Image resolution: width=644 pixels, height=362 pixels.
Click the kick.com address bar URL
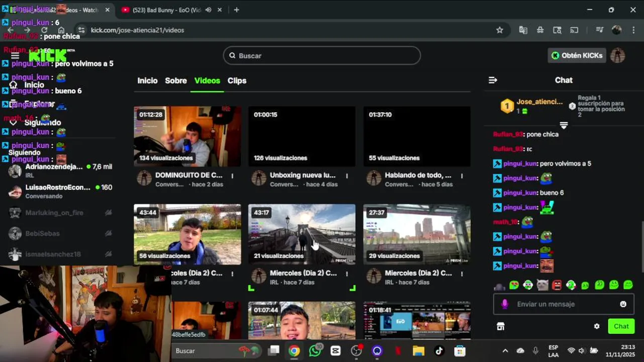(137, 30)
